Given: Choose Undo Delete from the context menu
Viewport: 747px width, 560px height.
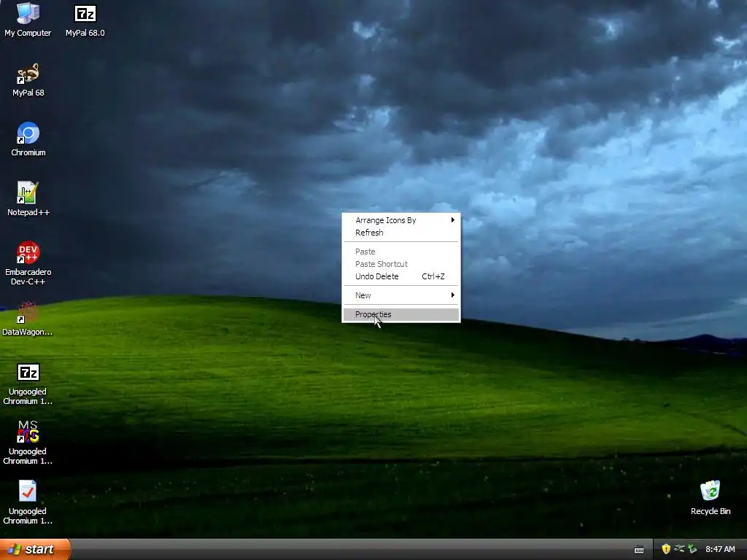Looking at the screenshot, I should 401,276.
